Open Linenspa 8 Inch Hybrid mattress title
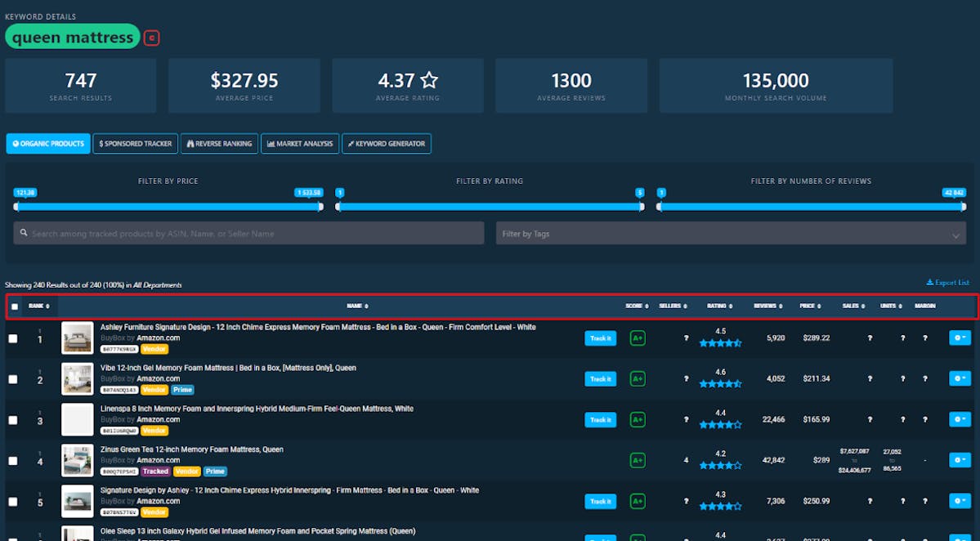The width and height of the screenshot is (980, 541). pyautogui.click(x=257, y=409)
